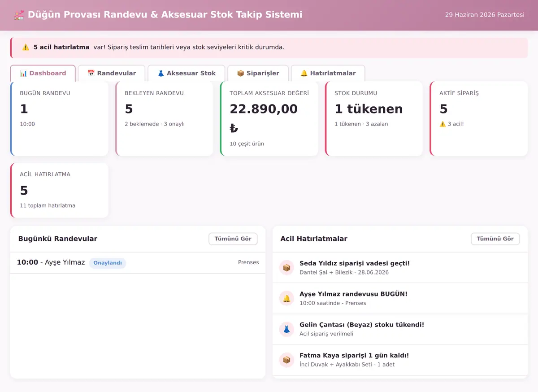Image resolution: width=538 pixels, height=392 pixels.
Task: Open the Acil Hatırlatma stat card
Action: click(x=59, y=190)
